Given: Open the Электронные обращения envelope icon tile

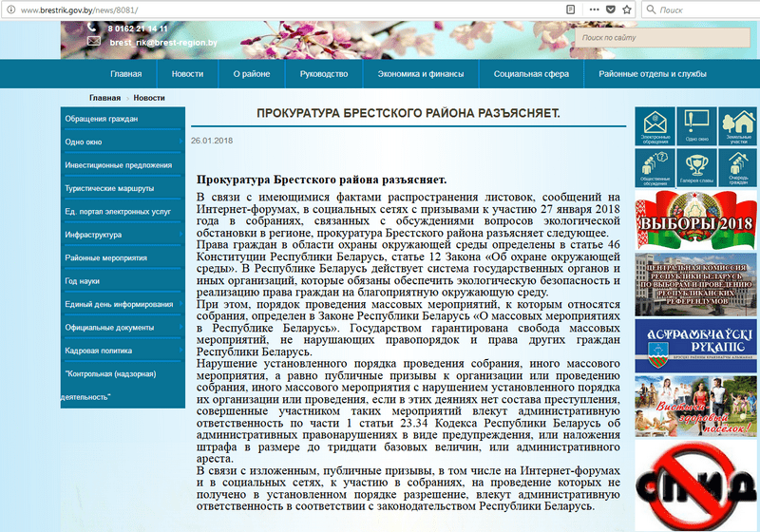Looking at the screenshot, I should 655,127.
